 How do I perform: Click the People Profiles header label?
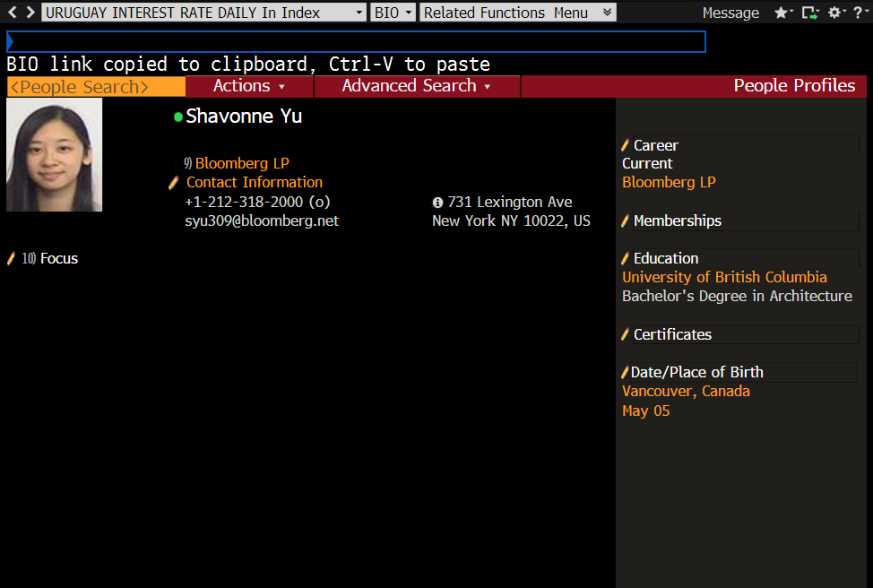point(794,86)
